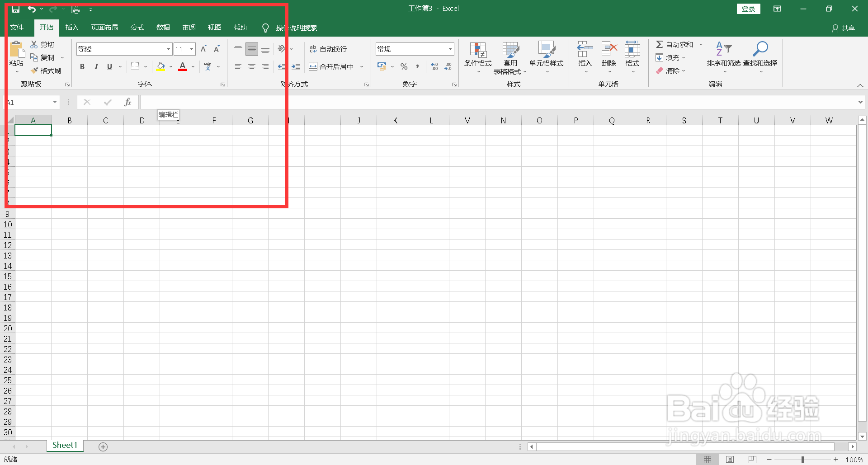Click the Delete cells (删除) icon
Viewport: 868px width, 465px height.
click(609, 49)
